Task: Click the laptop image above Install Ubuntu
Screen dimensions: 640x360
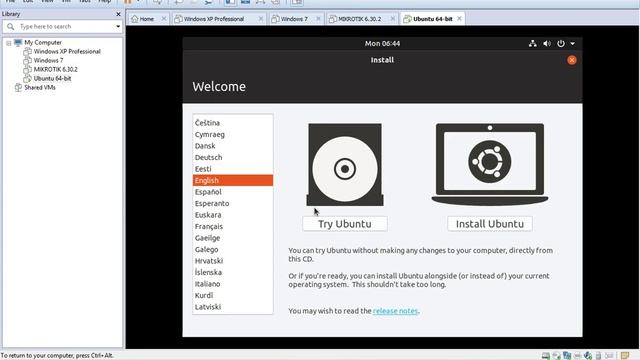Action: tap(490, 164)
